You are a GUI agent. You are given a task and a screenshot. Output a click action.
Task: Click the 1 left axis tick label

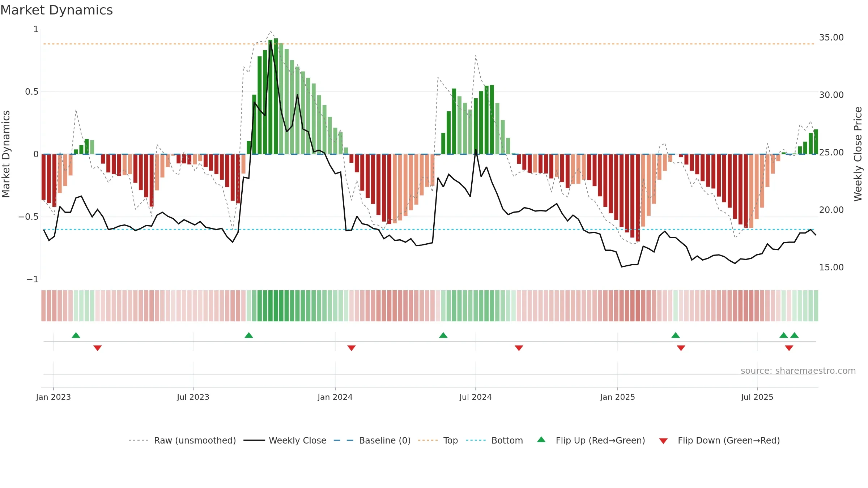tap(36, 29)
